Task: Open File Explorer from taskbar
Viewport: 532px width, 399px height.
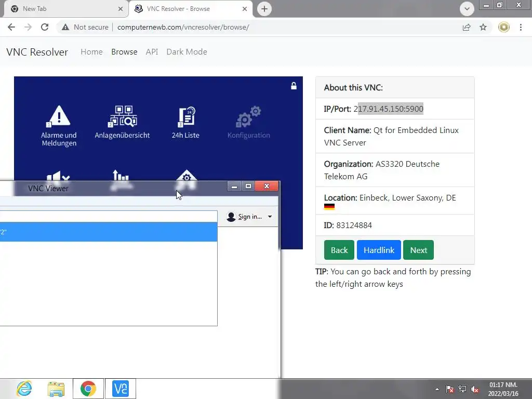Action: pyautogui.click(x=56, y=389)
